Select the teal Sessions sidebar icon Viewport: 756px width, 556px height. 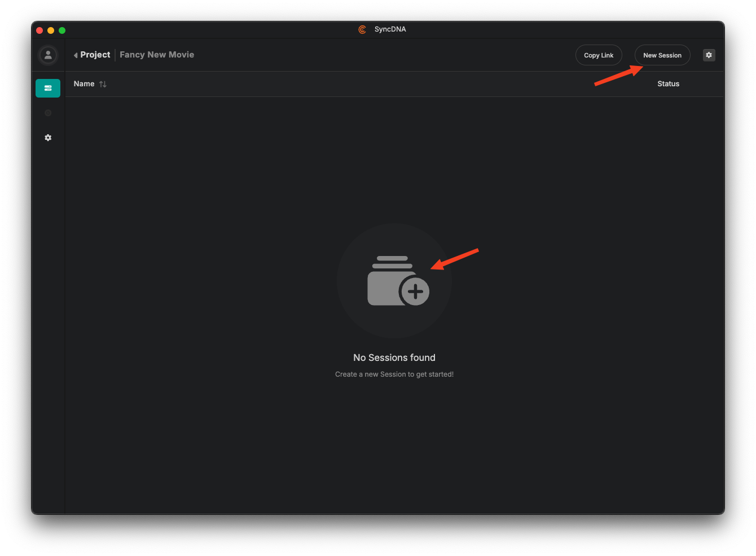click(48, 88)
